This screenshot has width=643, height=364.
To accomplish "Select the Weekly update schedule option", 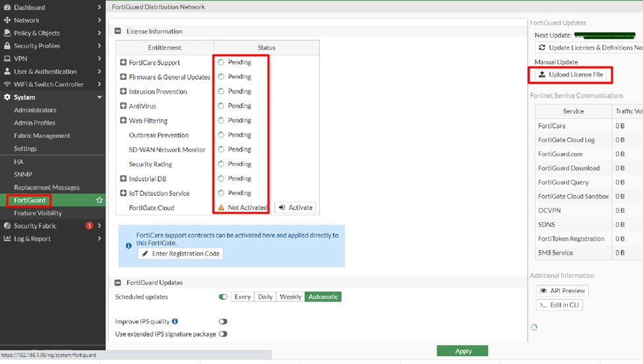I will [x=290, y=297].
